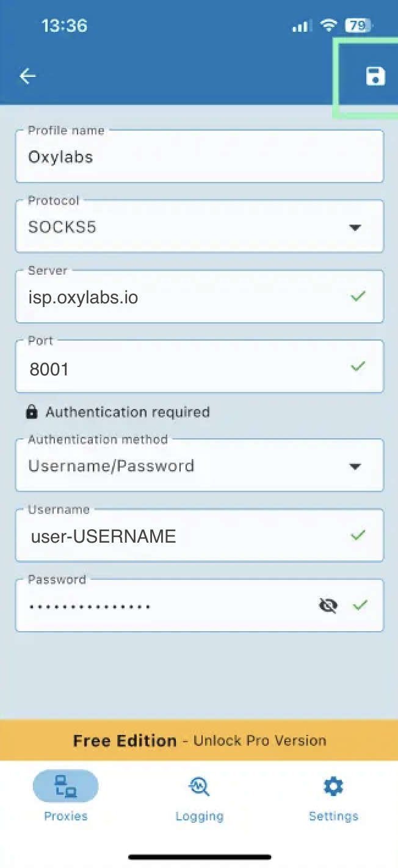Tap the Authentication required label

[128, 412]
